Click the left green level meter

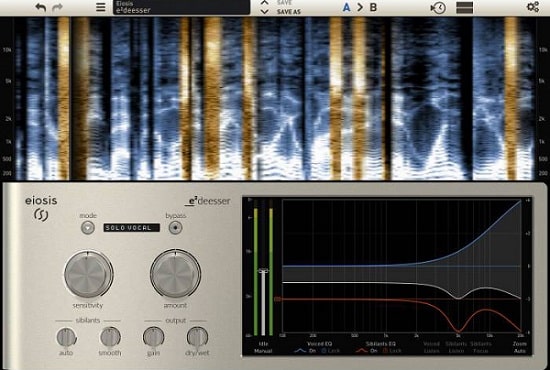pos(256,272)
